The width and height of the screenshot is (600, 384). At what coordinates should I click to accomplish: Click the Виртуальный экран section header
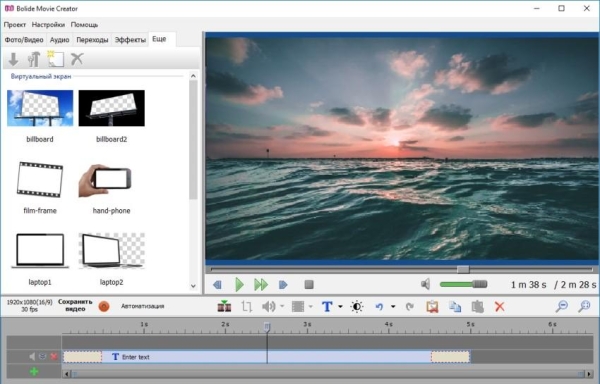[41, 76]
